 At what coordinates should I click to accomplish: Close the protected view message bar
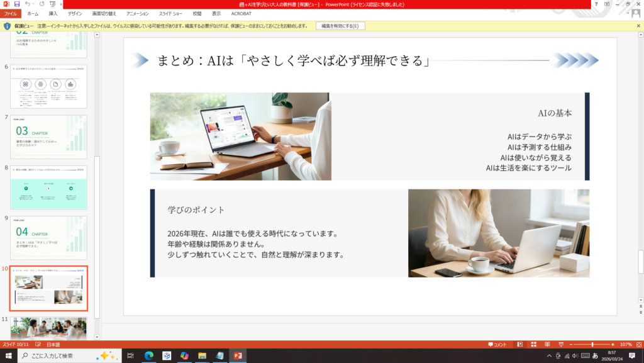(638, 26)
